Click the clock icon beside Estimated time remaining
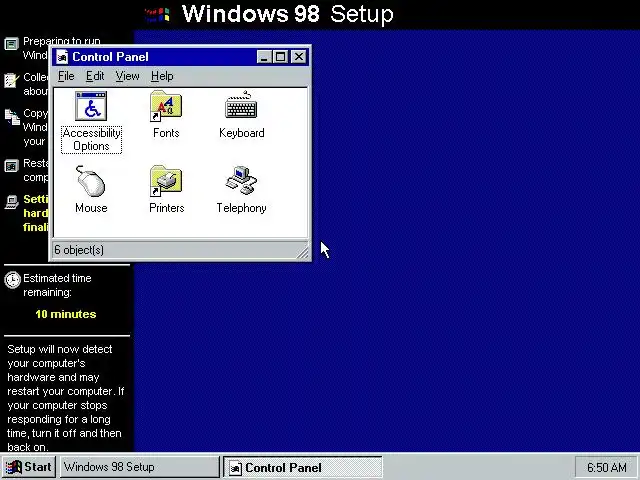Image resolution: width=640 pixels, height=480 pixels. [x=12, y=280]
